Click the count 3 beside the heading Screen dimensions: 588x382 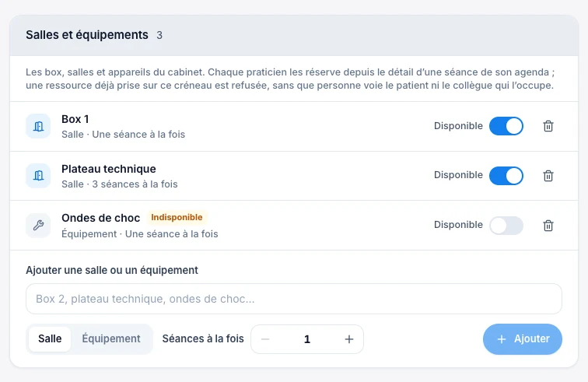click(159, 35)
